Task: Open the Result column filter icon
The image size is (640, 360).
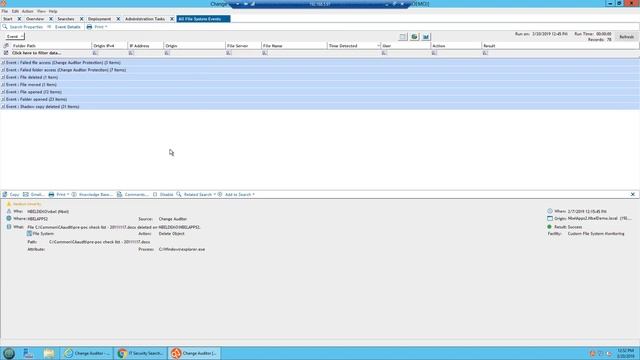Action: tap(485, 53)
